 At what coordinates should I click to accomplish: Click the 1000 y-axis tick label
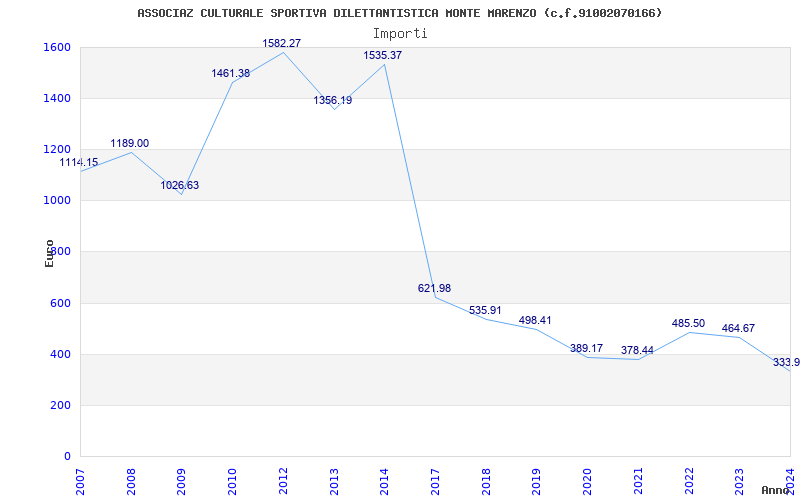coord(55,201)
